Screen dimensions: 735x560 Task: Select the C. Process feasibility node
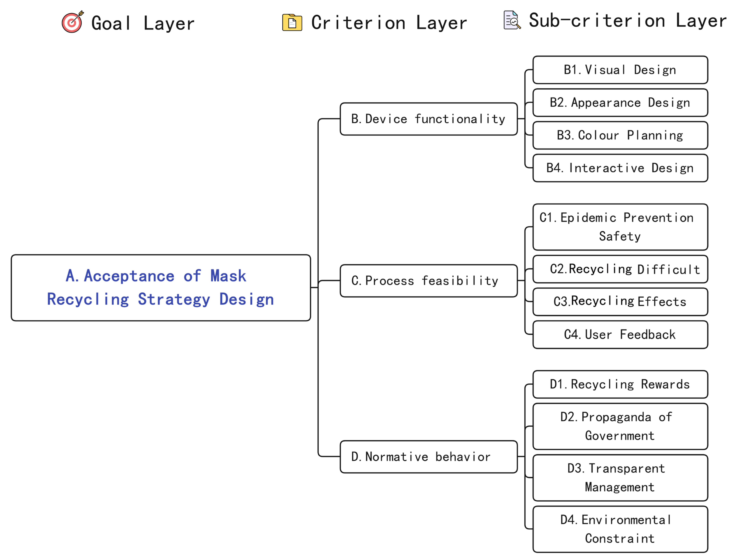coord(428,281)
